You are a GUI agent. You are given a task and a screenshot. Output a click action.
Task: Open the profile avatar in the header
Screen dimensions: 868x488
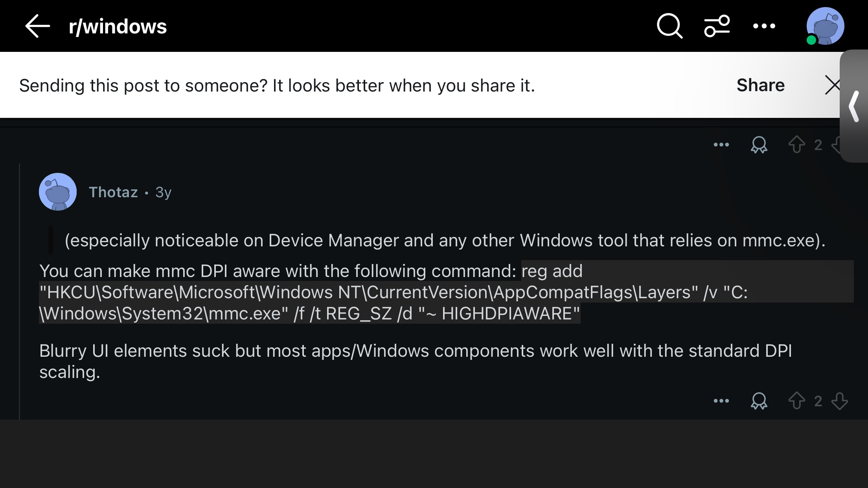pyautogui.click(x=825, y=26)
